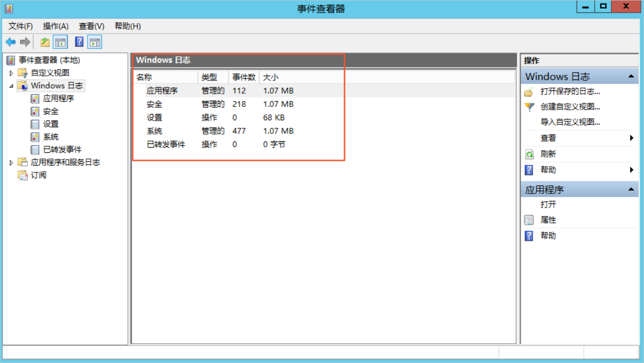644x363 pixels.
Task: Select the 设置 row in log list
Action: point(324,117)
